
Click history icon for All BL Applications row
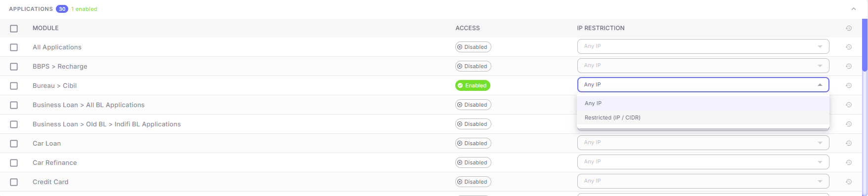coord(849,105)
